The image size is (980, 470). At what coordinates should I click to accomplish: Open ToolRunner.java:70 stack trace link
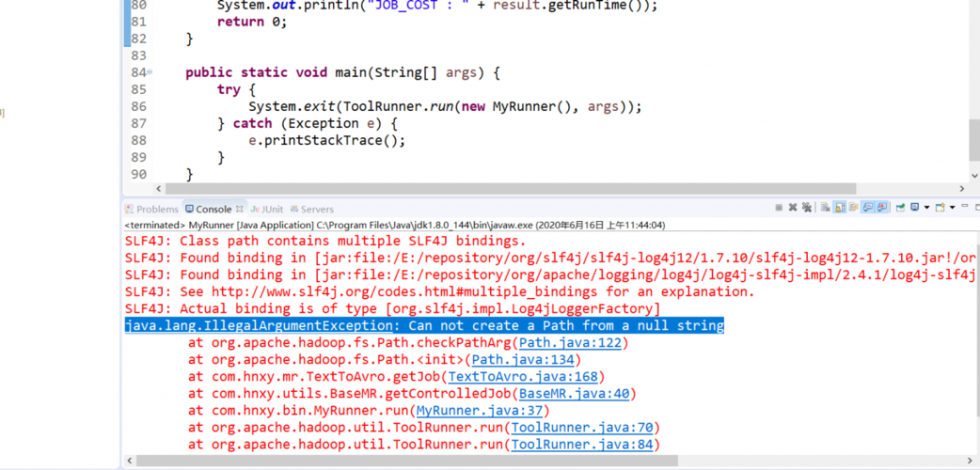point(582,428)
